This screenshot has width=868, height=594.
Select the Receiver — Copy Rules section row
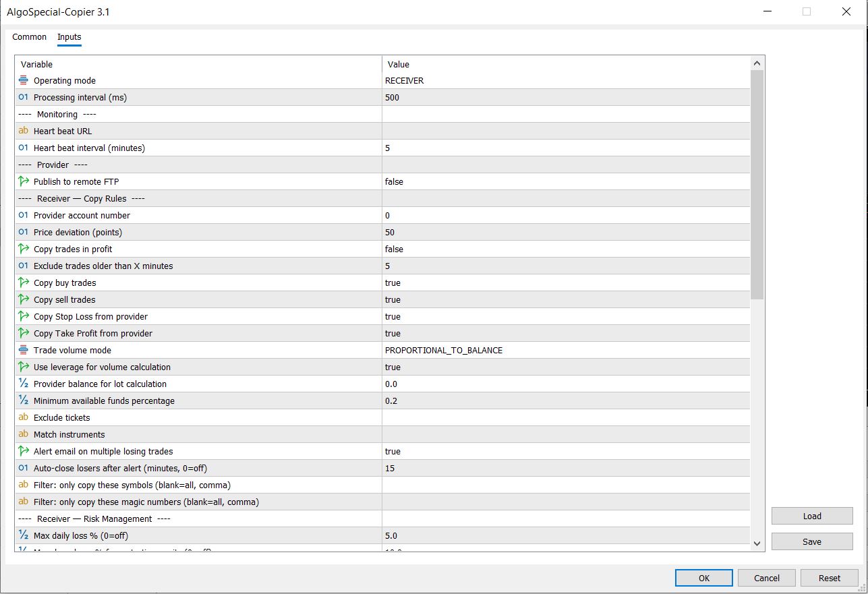tap(382, 198)
